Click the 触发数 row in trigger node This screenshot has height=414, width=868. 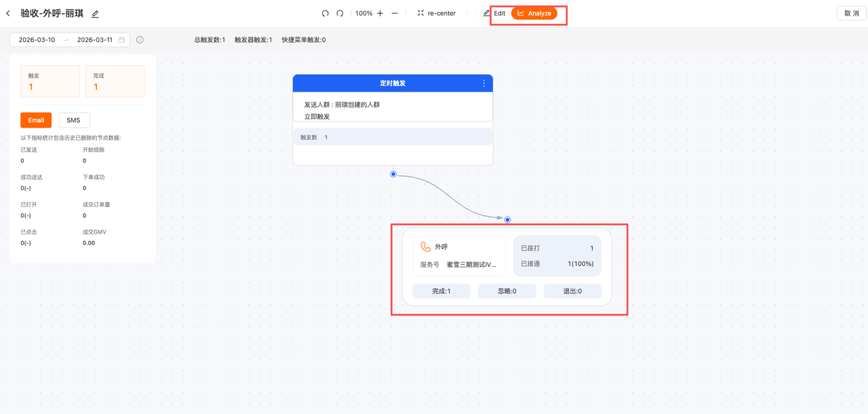(393, 137)
